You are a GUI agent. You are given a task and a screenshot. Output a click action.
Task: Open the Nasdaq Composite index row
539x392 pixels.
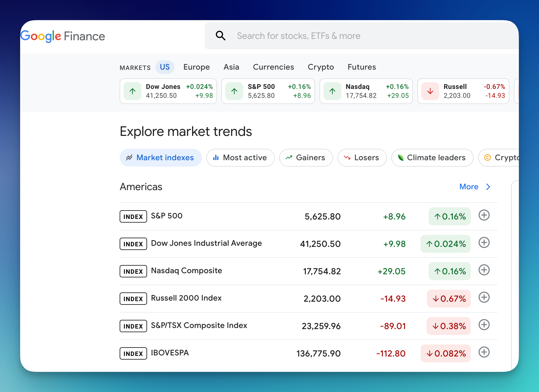186,271
